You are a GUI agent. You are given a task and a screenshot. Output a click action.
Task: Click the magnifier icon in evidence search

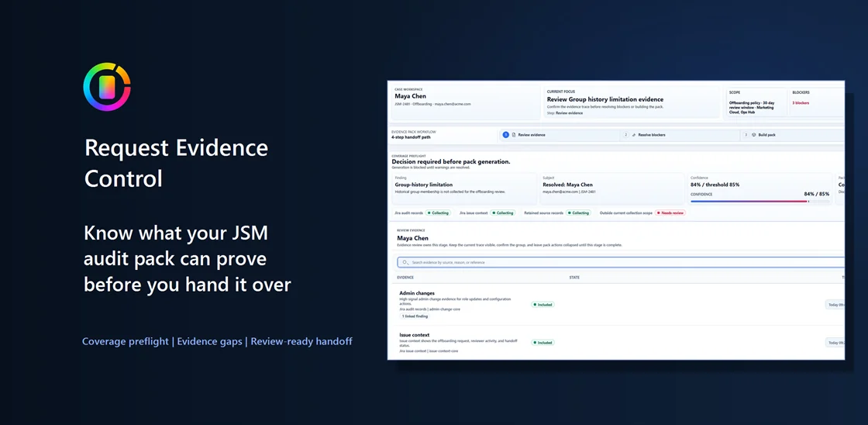[x=406, y=262]
